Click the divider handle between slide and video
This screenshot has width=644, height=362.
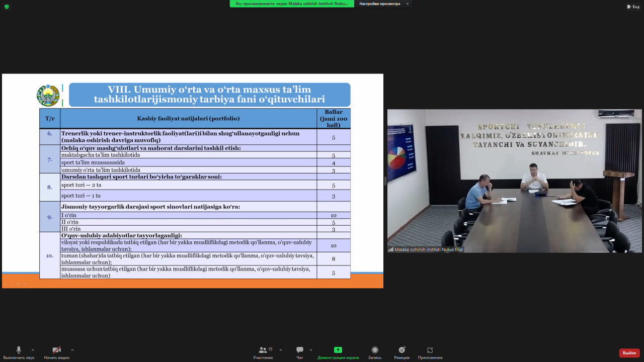(385, 181)
